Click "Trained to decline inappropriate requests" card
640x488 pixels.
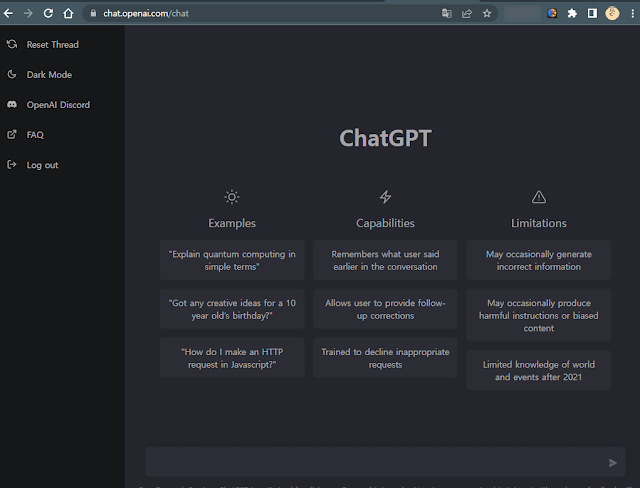[385, 358]
